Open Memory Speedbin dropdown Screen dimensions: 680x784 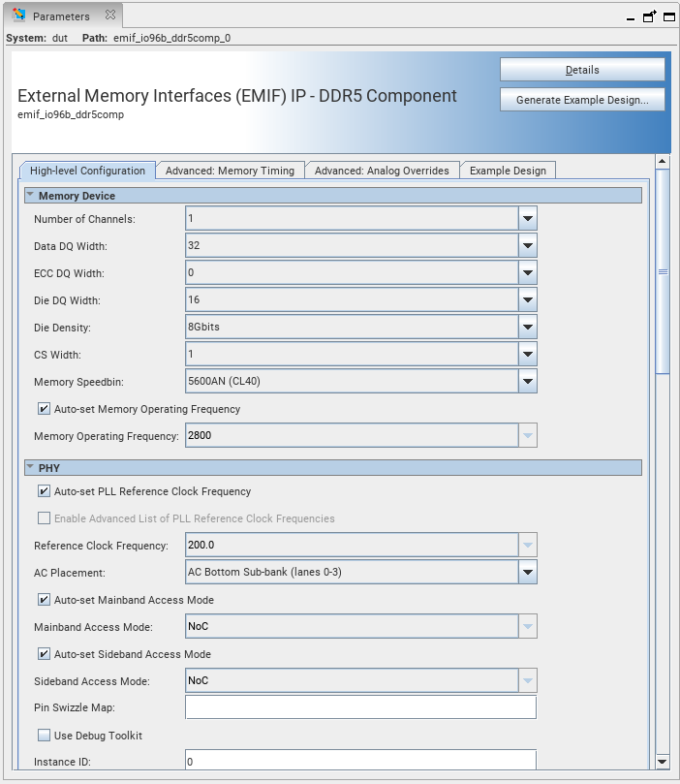(x=528, y=381)
